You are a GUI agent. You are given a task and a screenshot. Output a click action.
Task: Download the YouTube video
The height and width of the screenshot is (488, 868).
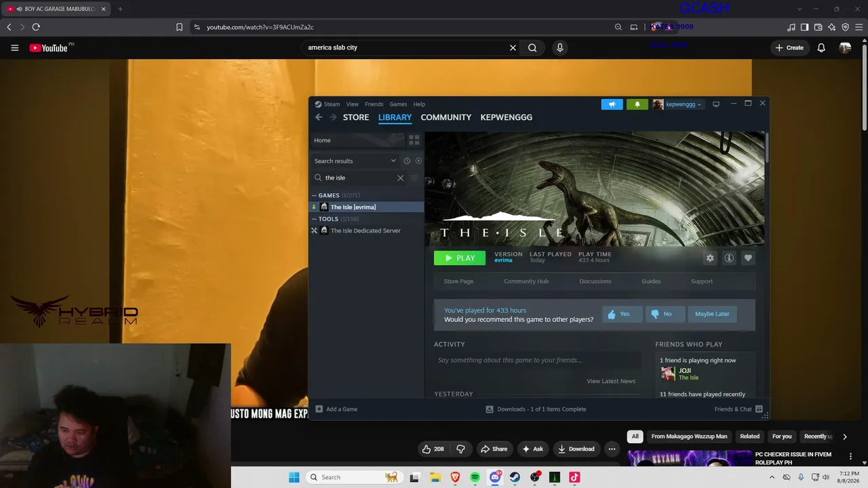click(x=576, y=449)
